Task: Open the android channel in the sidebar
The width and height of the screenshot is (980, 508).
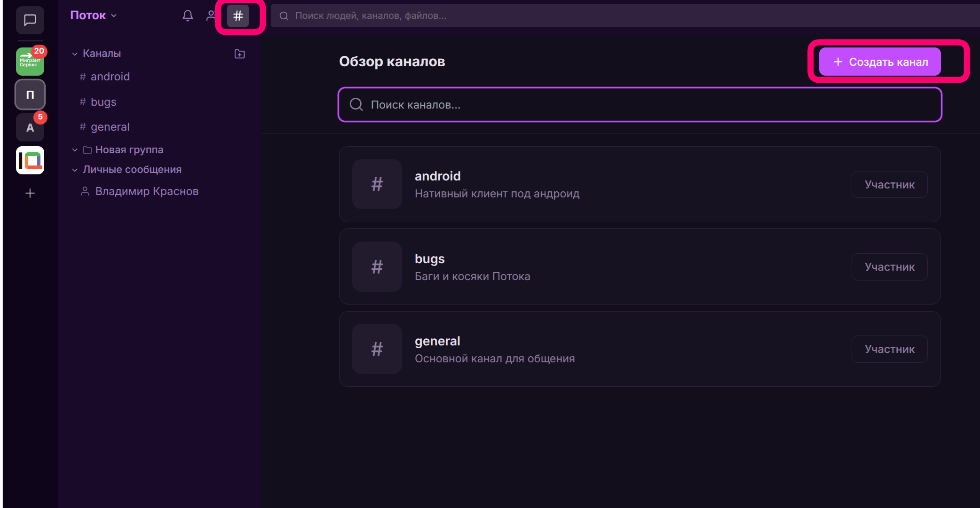Action: (110, 77)
